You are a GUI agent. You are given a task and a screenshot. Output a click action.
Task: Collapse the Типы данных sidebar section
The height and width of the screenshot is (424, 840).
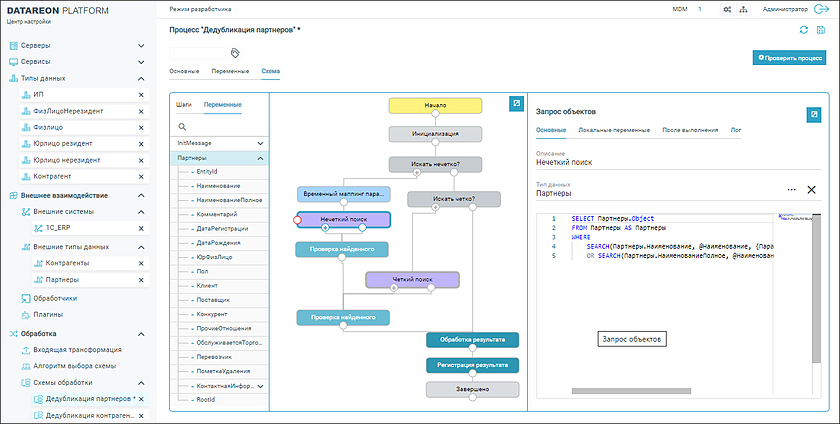pyautogui.click(x=141, y=78)
